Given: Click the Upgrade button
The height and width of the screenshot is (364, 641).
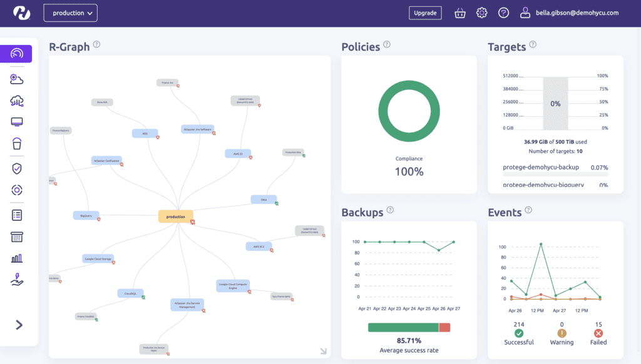Looking at the screenshot, I should pos(425,13).
